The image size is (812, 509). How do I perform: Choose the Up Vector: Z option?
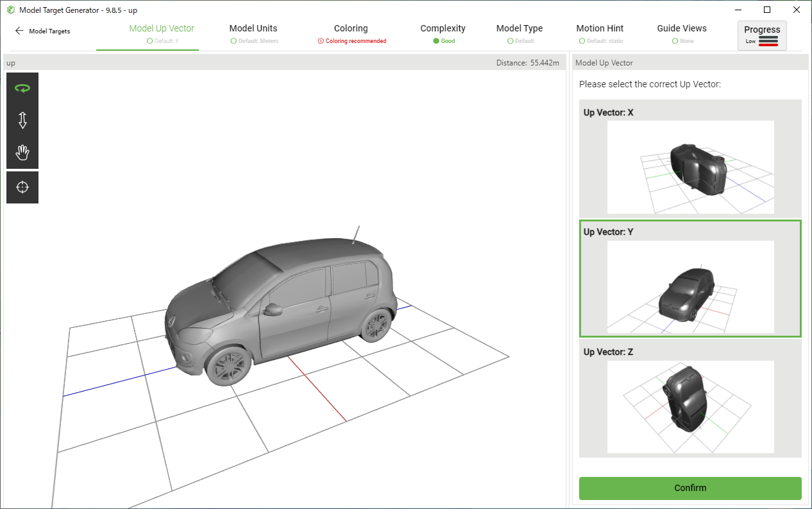click(x=690, y=406)
